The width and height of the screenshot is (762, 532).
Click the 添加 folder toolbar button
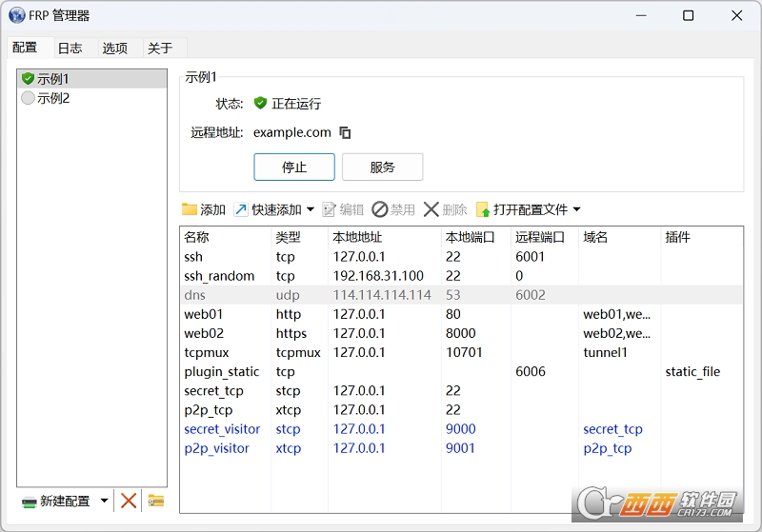coord(204,209)
